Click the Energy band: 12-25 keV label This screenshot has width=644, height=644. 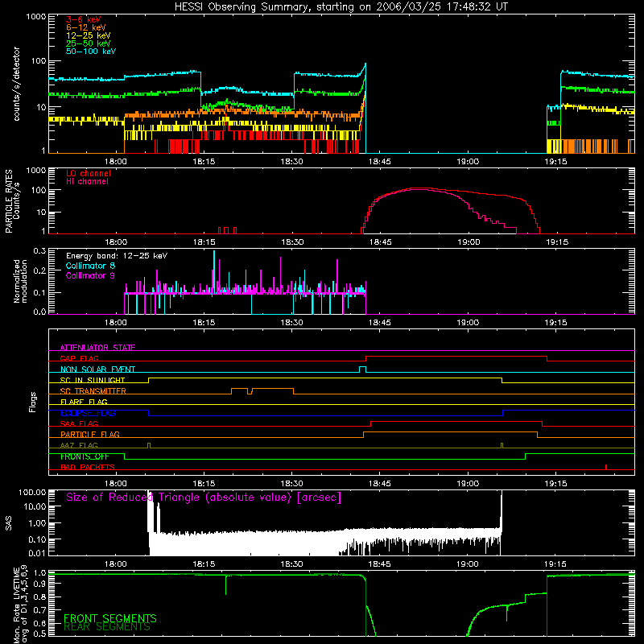(117, 256)
